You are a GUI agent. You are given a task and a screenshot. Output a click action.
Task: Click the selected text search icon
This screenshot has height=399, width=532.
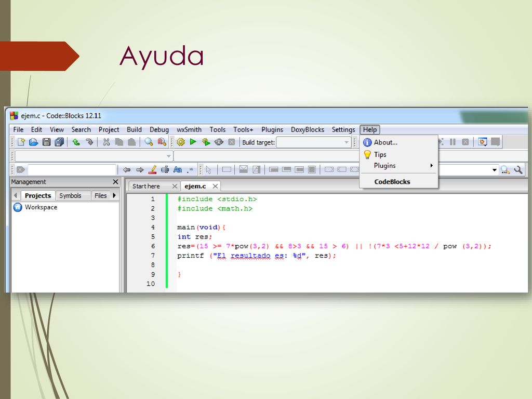click(x=165, y=170)
